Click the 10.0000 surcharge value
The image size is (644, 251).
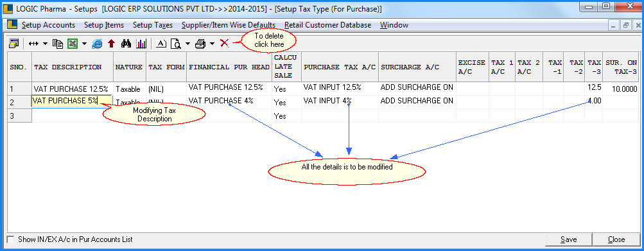pos(622,89)
